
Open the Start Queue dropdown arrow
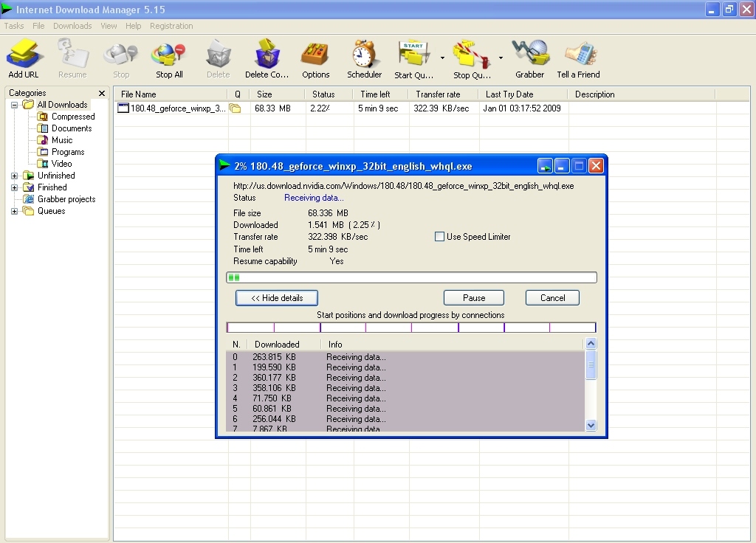pos(442,58)
